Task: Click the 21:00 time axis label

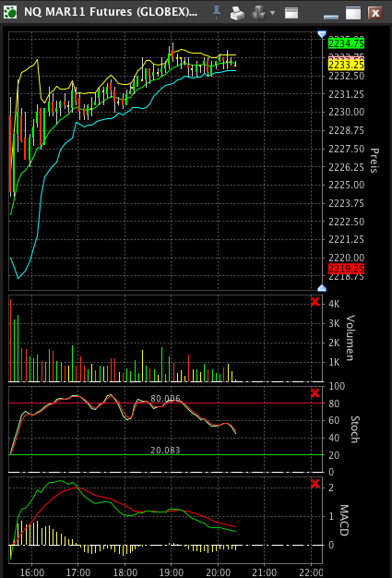Action: (265, 572)
